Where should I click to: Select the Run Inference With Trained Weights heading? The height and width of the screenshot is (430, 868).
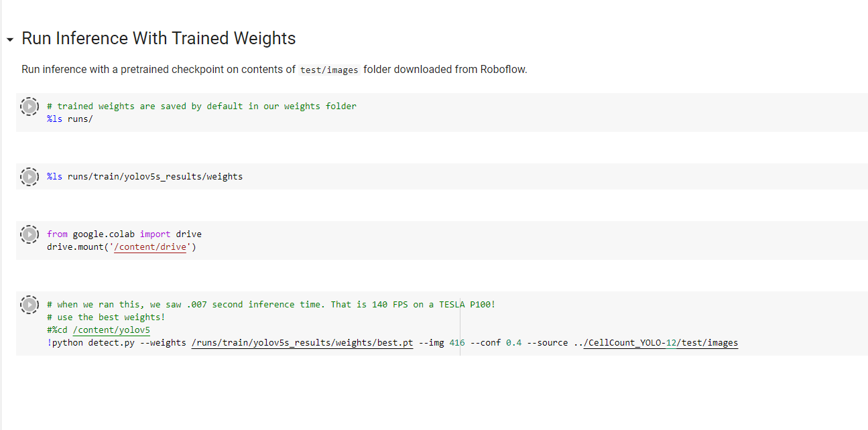[x=158, y=39]
